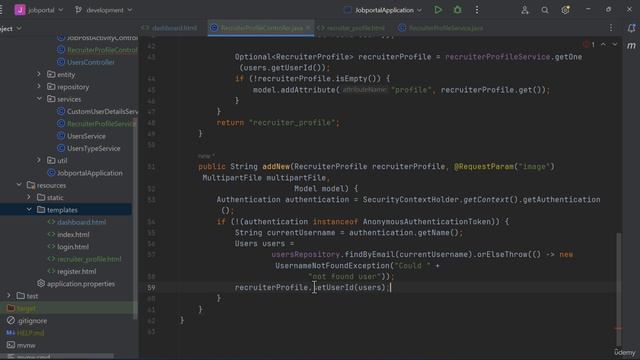
Task: Click the error count indicator in editor
Action: point(589,44)
